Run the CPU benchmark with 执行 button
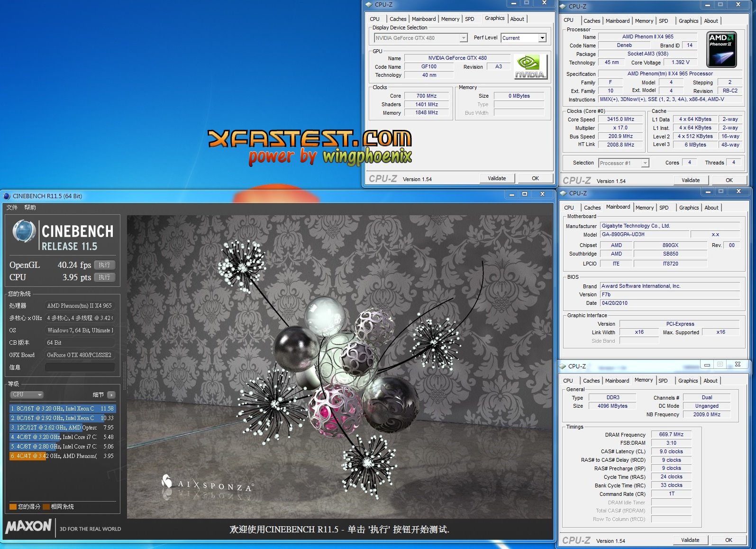This screenshot has width=756, height=549. [x=104, y=277]
